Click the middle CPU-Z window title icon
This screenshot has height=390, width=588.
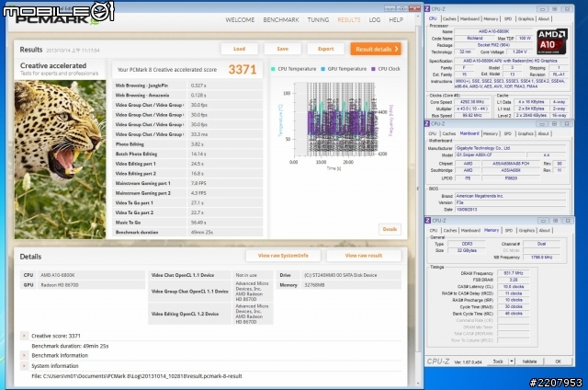427,123
